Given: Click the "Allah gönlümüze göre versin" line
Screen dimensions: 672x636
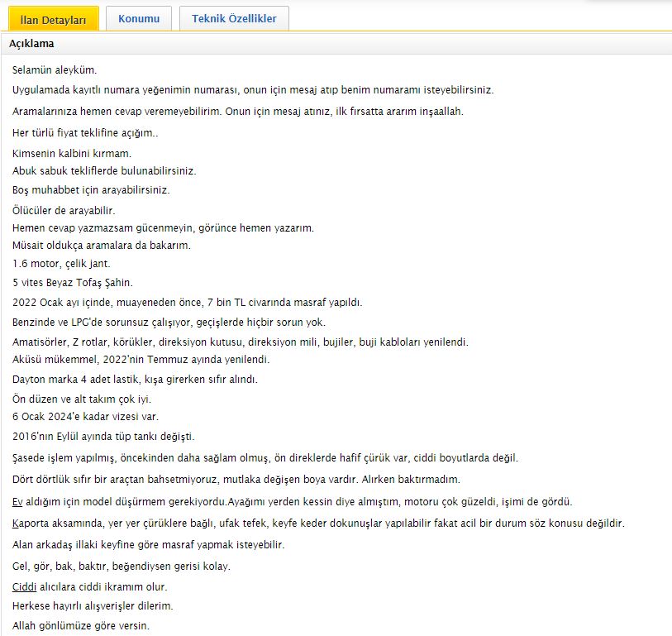Looking at the screenshot, I should point(81,625).
